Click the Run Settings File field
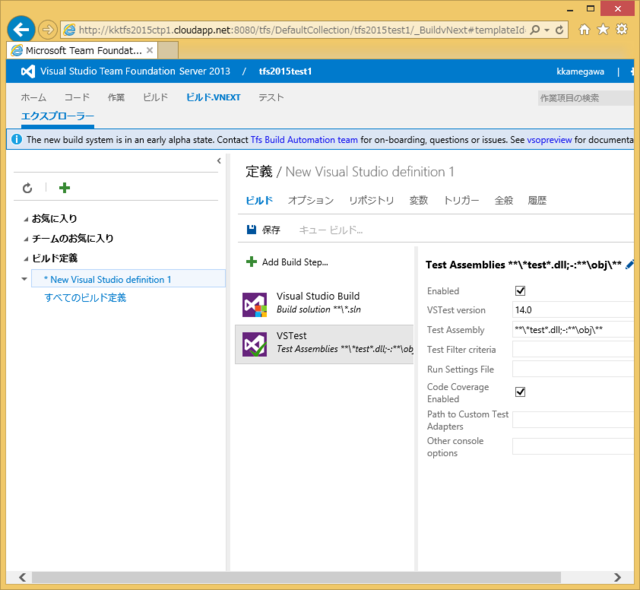Viewport: 640px width, 590px height. (573, 369)
